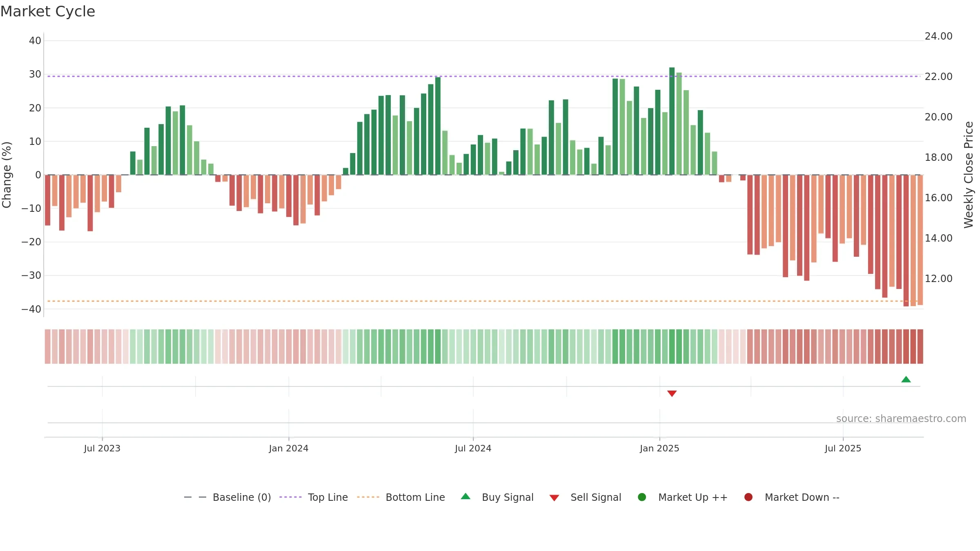This screenshot has width=980, height=551.
Task: Toggle the Baseline (0) legend entry
Action: [227, 497]
